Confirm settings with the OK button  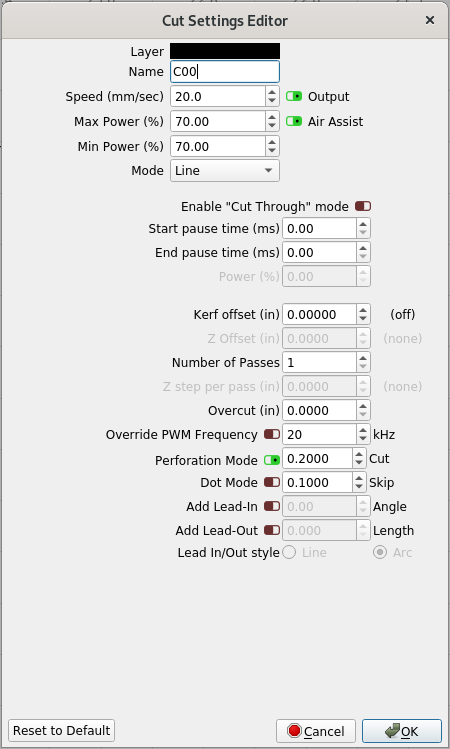[402, 731]
